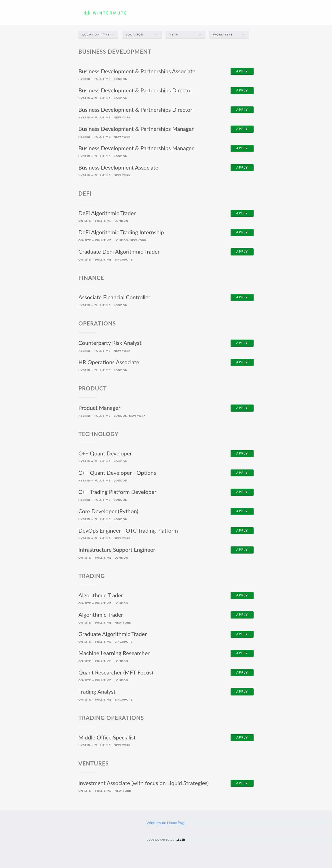The width and height of the screenshot is (332, 868).
Task: Apply for Counterparty Risk Analyst
Action: (242, 343)
